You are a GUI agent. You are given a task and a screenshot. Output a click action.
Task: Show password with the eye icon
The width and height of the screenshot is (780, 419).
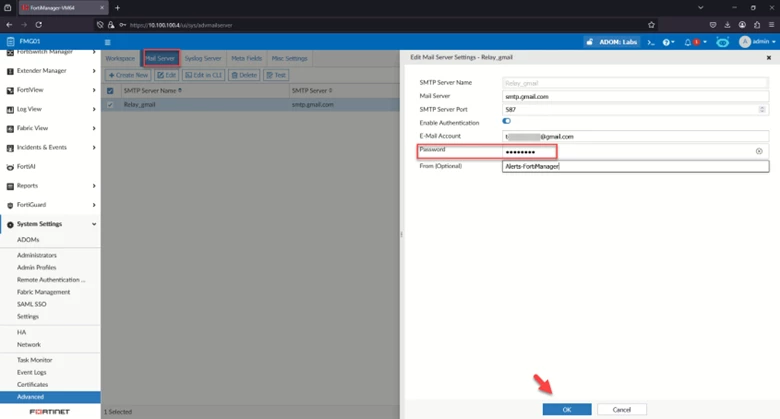pyautogui.click(x=759, y=151)
